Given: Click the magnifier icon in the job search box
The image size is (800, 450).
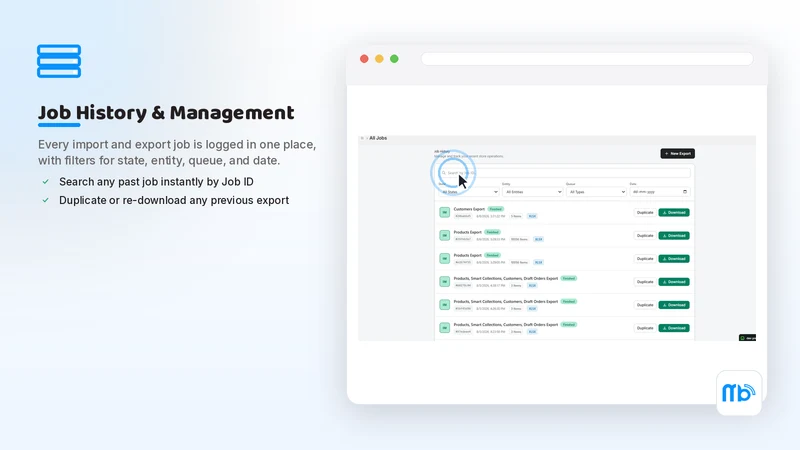Looking at the screenshot, I should coord(444,173).
